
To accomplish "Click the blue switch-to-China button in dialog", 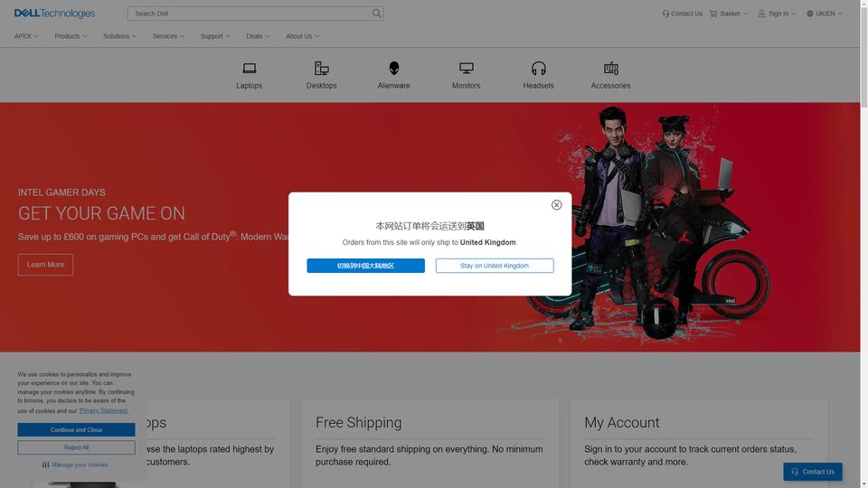I will [366, 266].
